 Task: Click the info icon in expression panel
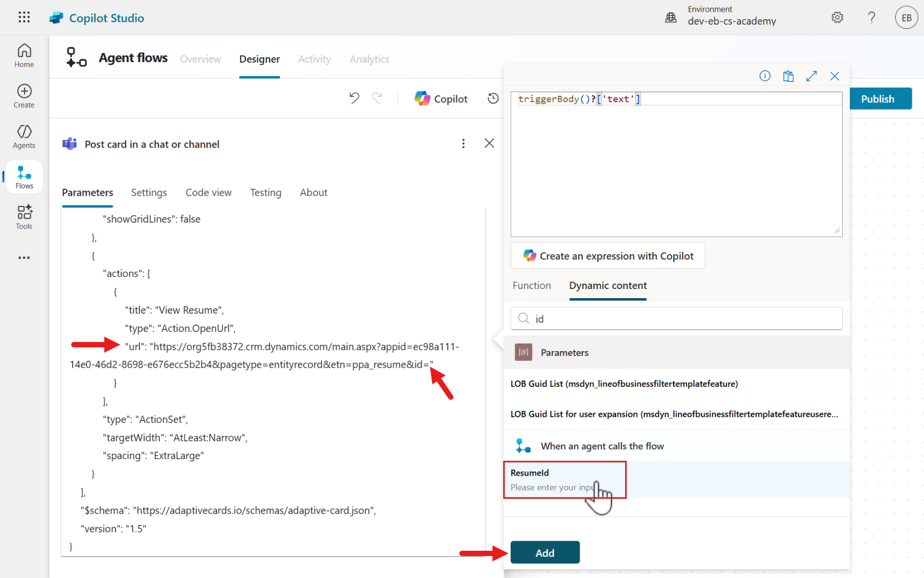click(765, 76)
